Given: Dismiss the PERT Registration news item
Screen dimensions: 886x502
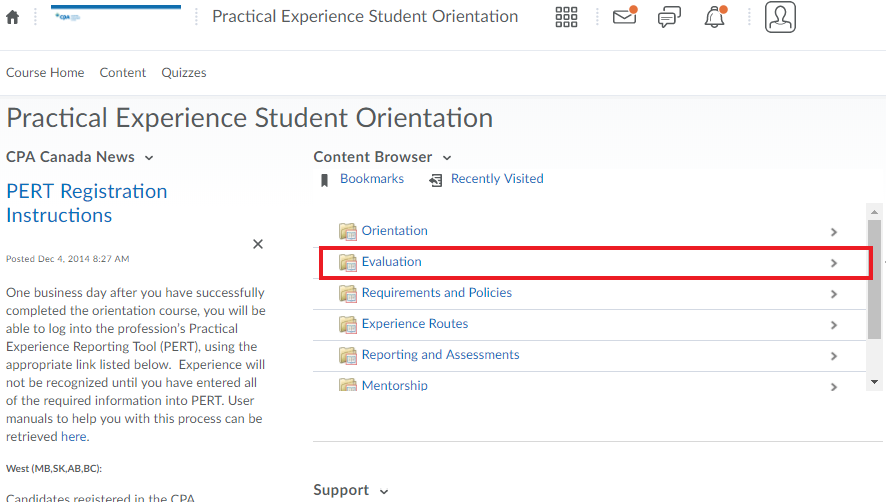Looking at the screenshot, I should coord(258,244).
